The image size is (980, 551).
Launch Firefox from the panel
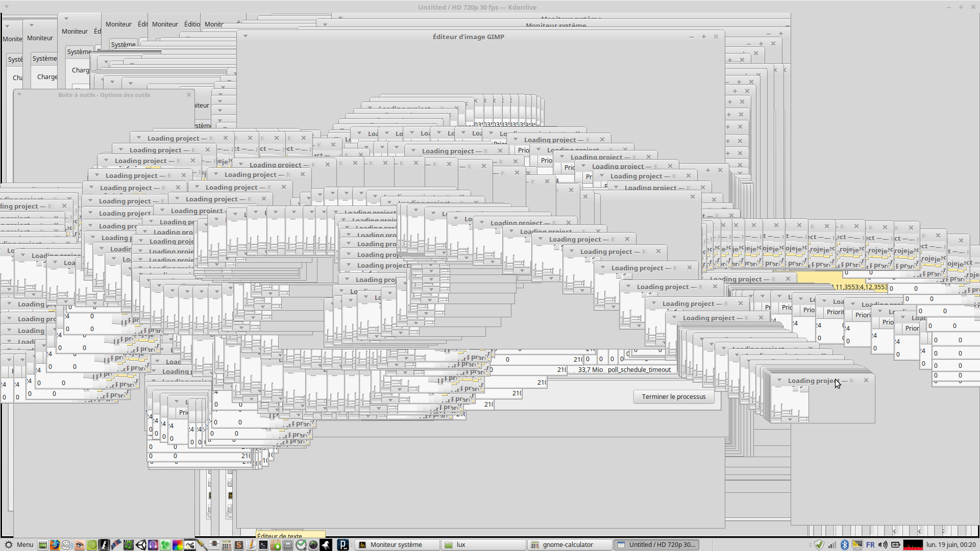[x=55, y=545]
